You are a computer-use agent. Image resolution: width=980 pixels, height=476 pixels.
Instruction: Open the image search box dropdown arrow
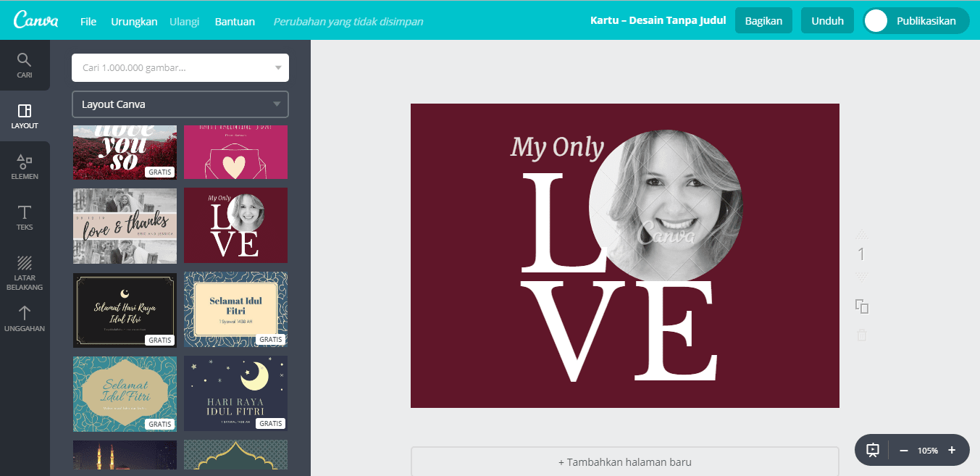[278, 68]
